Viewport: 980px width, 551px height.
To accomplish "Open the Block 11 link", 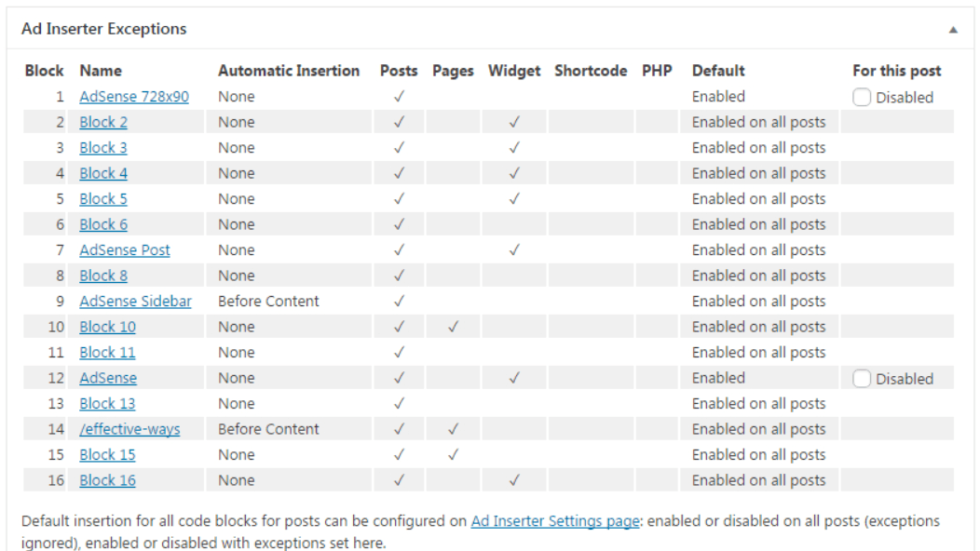I will pyautogui.click(x=107, y=353).
